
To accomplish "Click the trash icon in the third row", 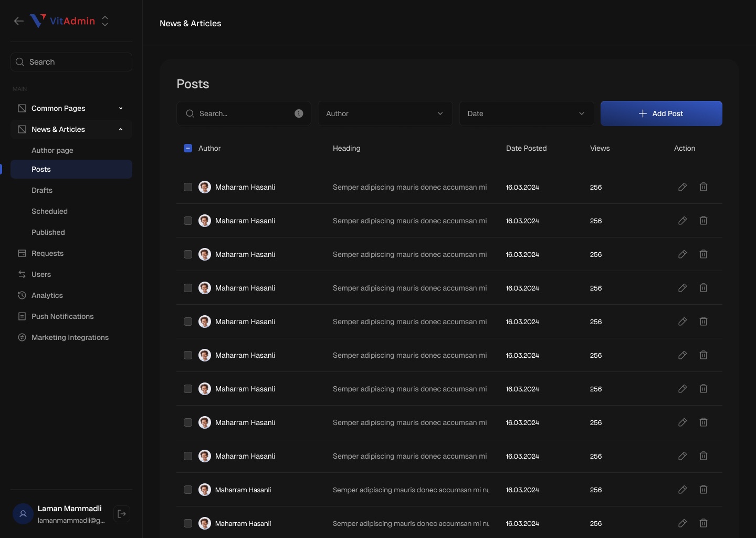I will (x=703, y=254).
